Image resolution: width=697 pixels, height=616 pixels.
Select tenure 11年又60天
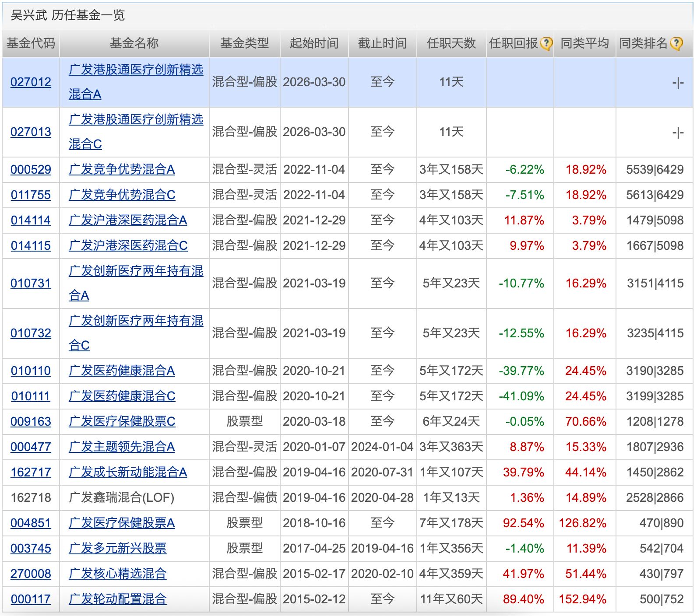(x=451, y=599)
